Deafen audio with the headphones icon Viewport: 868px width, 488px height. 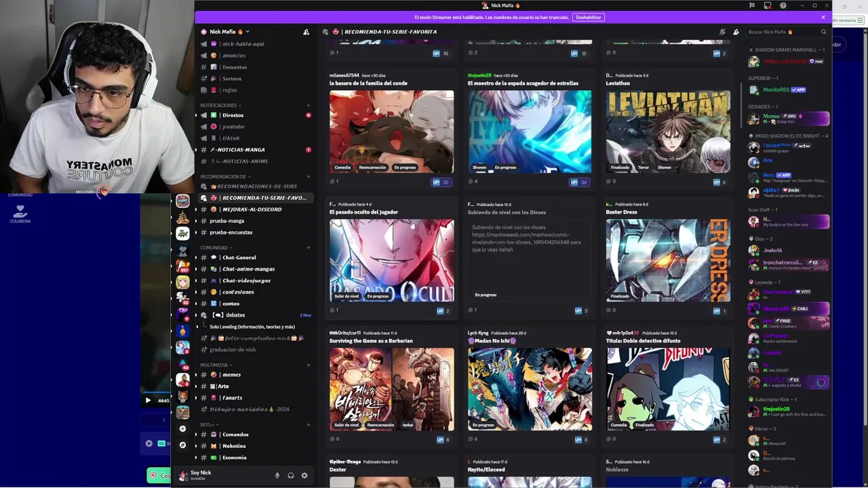(291, 476)
